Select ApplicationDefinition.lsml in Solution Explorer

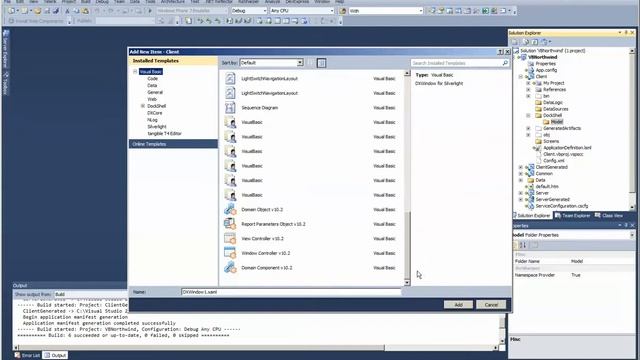tap(567, 148)
